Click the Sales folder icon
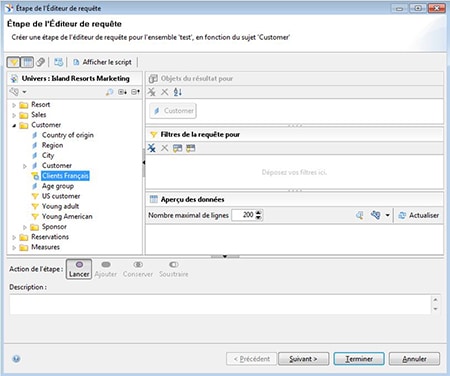The image size is (450, 376). 24,115
